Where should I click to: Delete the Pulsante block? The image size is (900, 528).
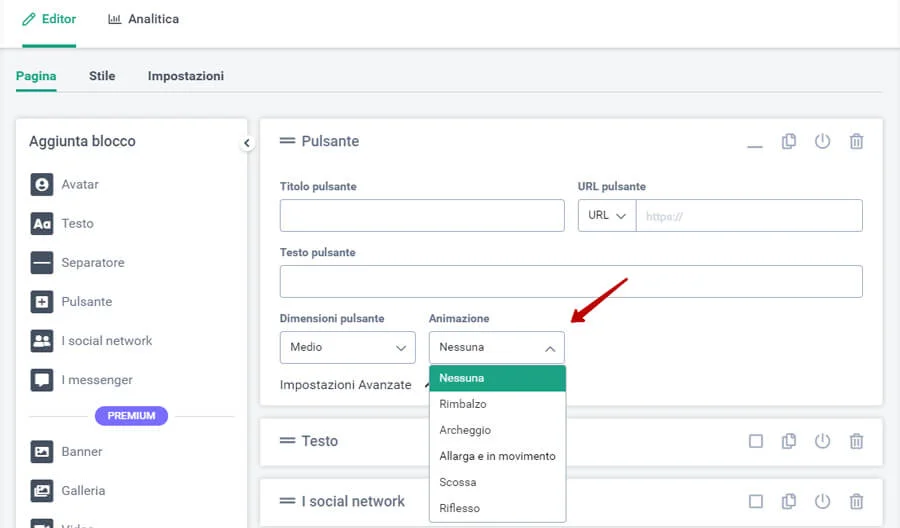[856, 142]
